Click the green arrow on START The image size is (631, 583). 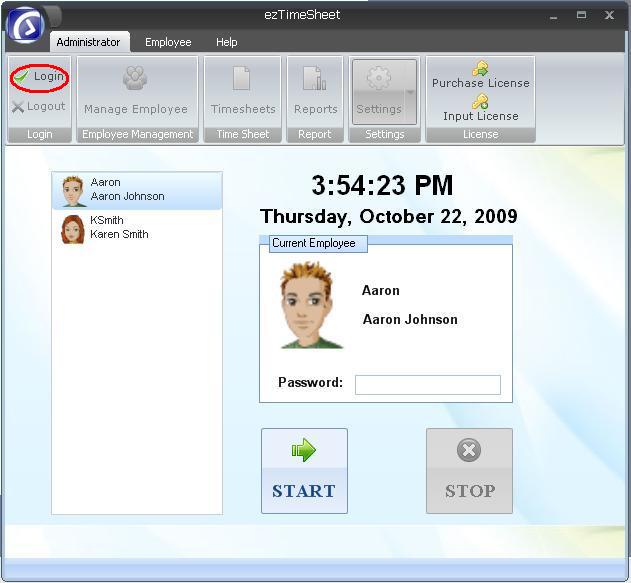point(304,450)
